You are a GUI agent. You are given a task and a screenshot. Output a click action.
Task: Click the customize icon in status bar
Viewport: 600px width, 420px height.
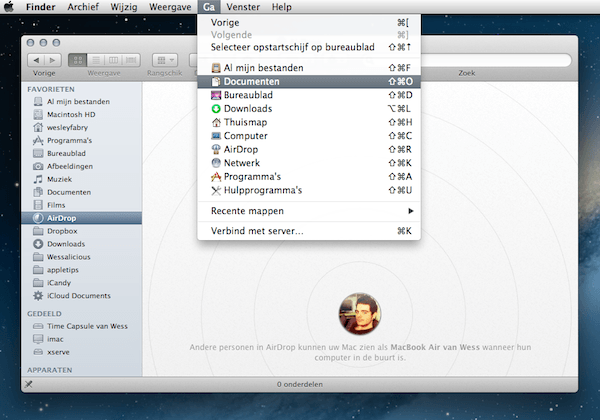[29, 384]
